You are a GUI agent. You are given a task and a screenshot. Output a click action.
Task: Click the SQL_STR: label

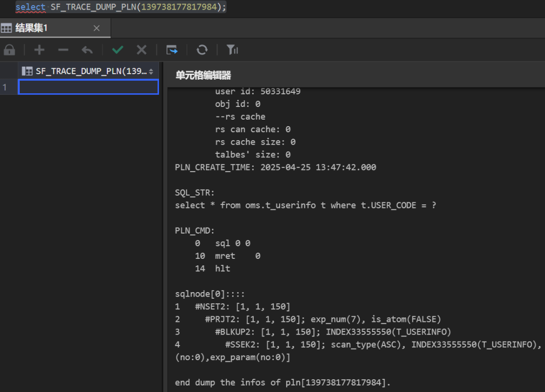pyautogui.click(x=195, y=193)
